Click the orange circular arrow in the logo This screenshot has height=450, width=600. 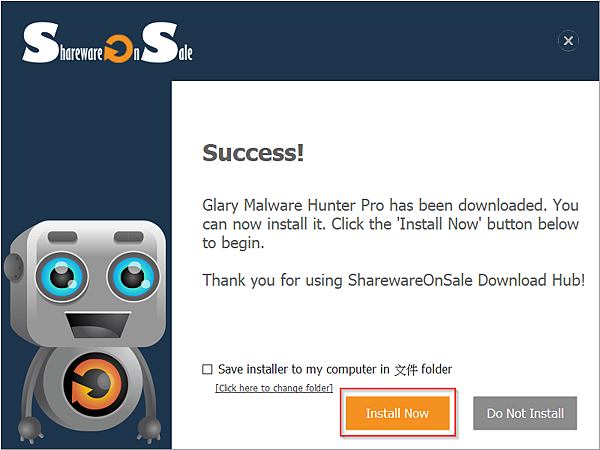click(119, 49)
